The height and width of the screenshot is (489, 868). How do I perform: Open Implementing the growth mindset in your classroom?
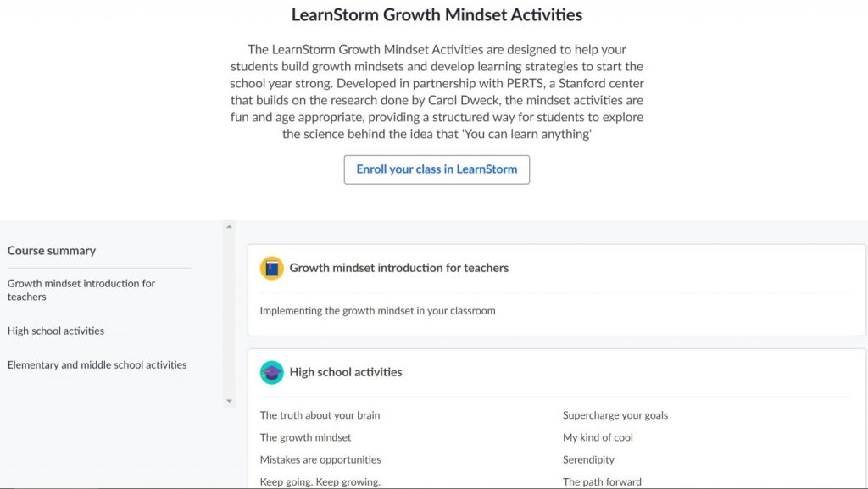[x=377, y=311]
